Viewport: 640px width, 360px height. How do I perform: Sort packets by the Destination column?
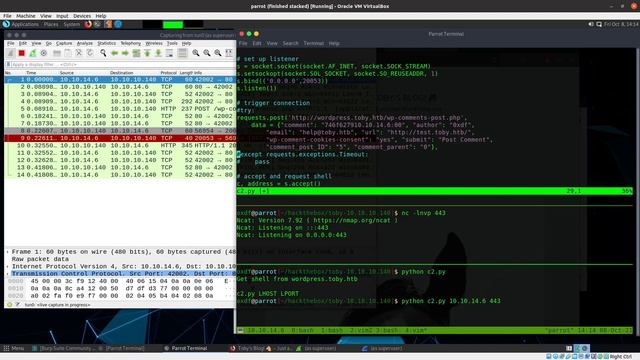(121, 73)
